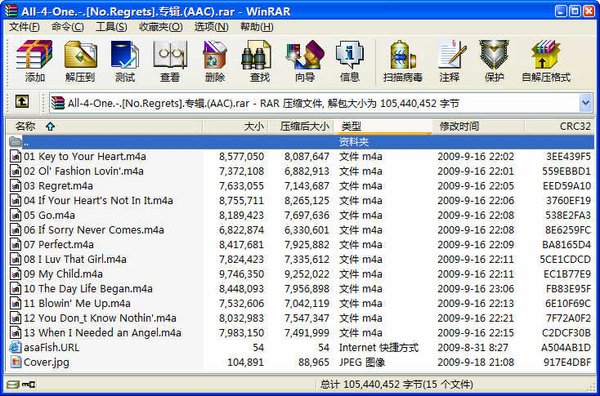Image resolution: width=600 pixels, height=396 pixels.
Task: Open the 查看 (View) toolbar icon
Action: [x=170, y=61]
